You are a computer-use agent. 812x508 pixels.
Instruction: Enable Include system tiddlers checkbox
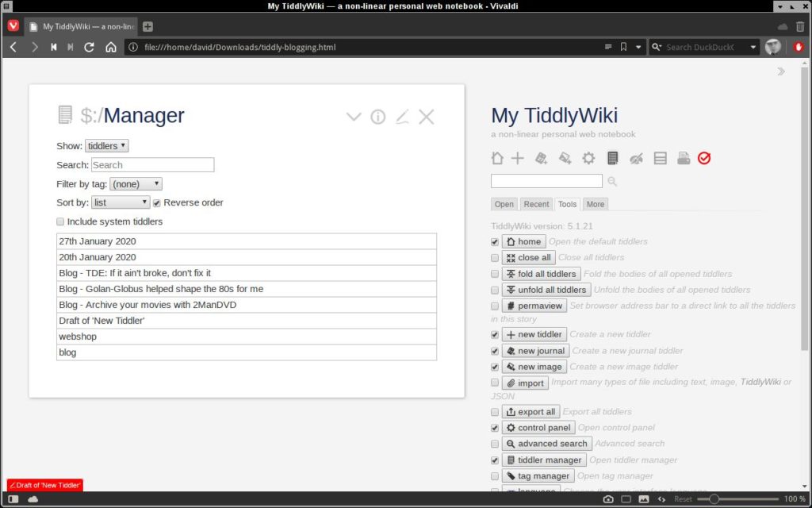click(60, 222)
